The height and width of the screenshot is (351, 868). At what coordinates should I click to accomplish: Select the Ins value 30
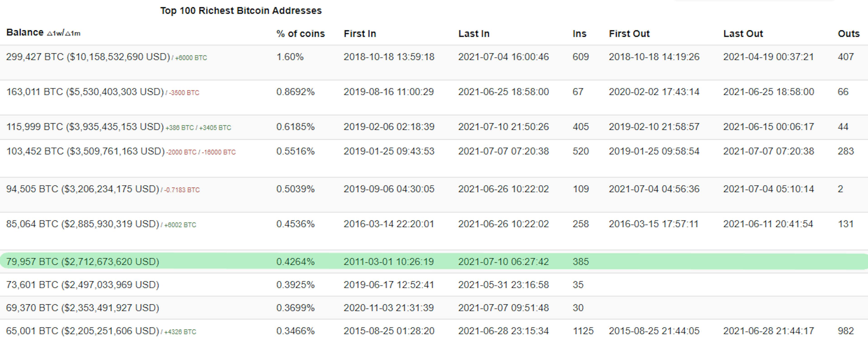578,308
